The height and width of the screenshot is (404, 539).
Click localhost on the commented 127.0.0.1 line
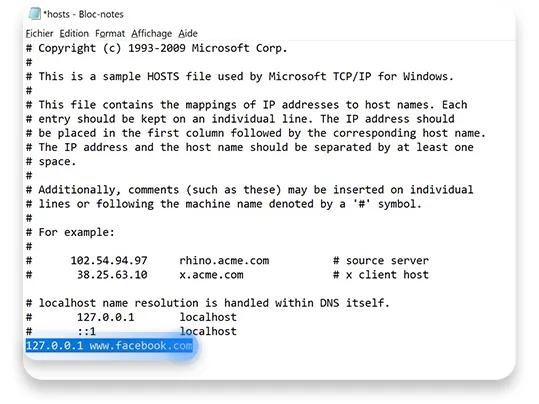[208, 317]
